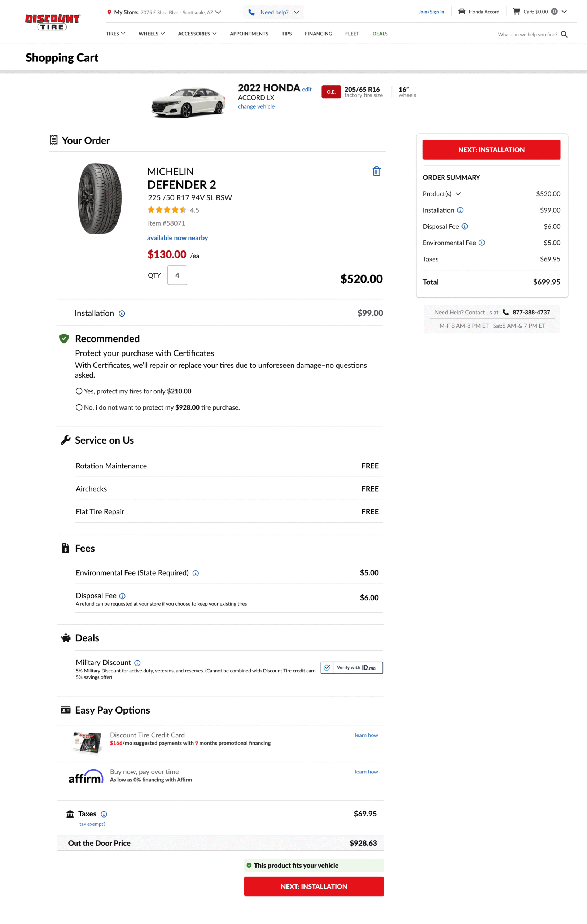Click Installation info icon in Order Summary

coord(460,210)
